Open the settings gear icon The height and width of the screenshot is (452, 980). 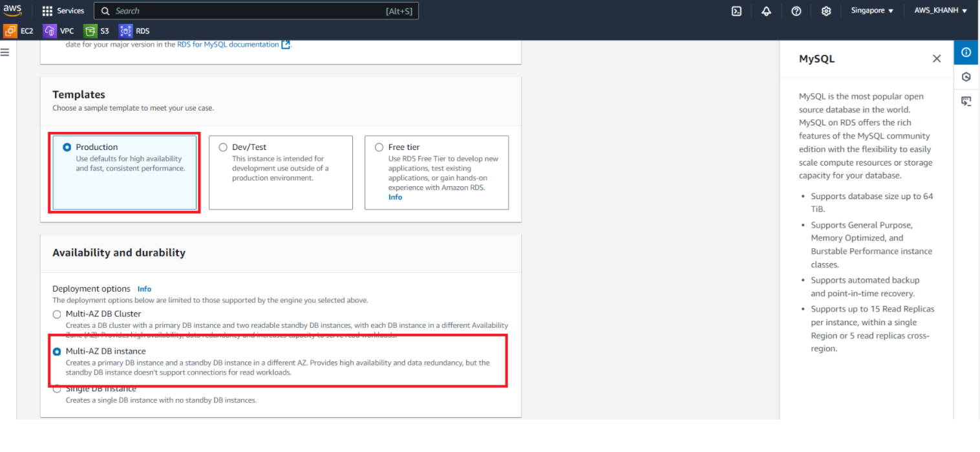click(826, 11)
